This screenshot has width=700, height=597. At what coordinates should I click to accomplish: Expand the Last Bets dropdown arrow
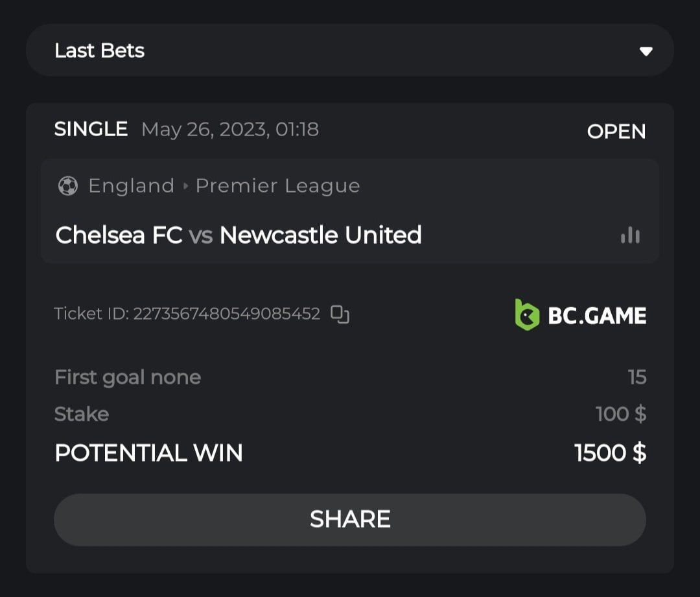[646, 51]
